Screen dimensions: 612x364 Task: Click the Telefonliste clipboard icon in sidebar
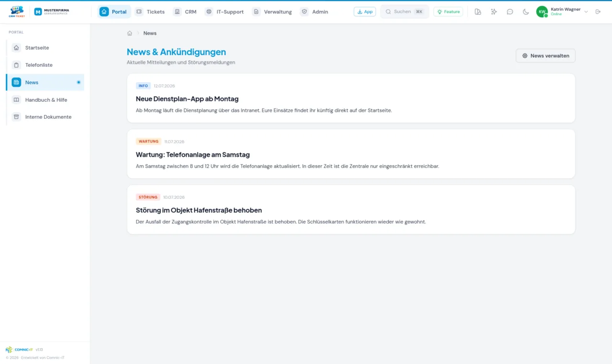(17, 65)
